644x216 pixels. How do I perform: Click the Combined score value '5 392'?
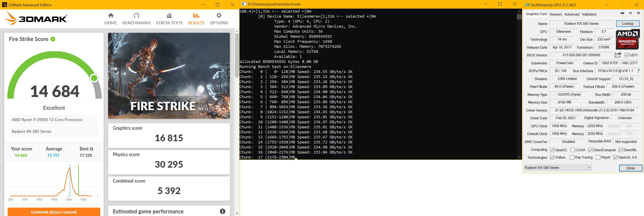(x=169, y=191)
